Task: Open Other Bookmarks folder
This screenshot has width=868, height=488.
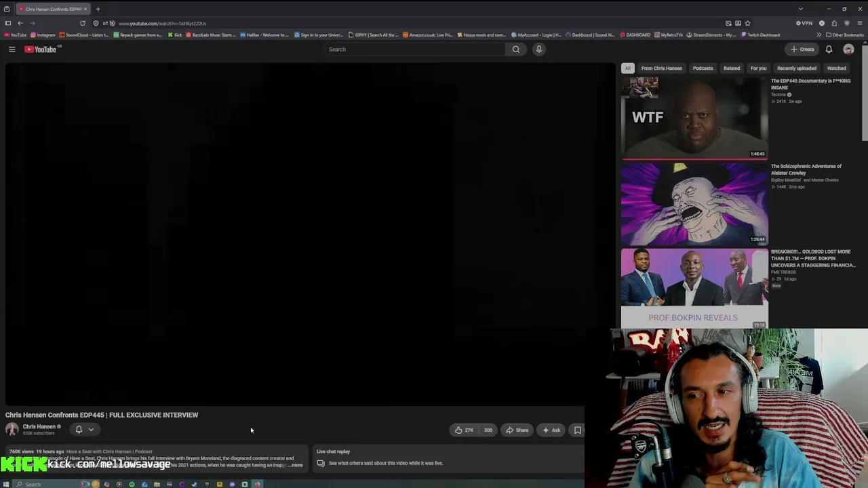Action: coord(844,35)
